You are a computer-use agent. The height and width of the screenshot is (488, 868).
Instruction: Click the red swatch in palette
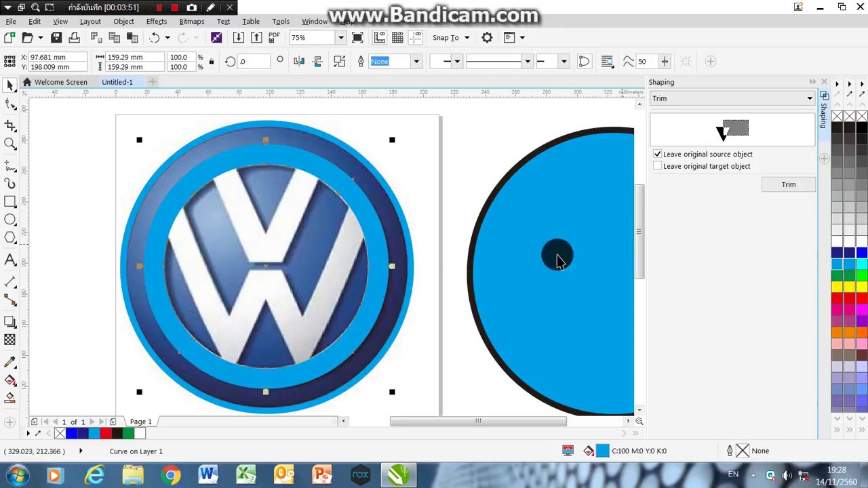pyautogui.click(x=837, y=299)
